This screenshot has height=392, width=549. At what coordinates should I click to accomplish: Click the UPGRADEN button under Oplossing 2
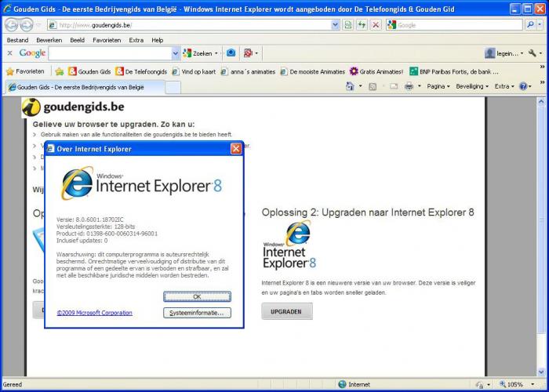pyautogui.click(x=287, y=311)
